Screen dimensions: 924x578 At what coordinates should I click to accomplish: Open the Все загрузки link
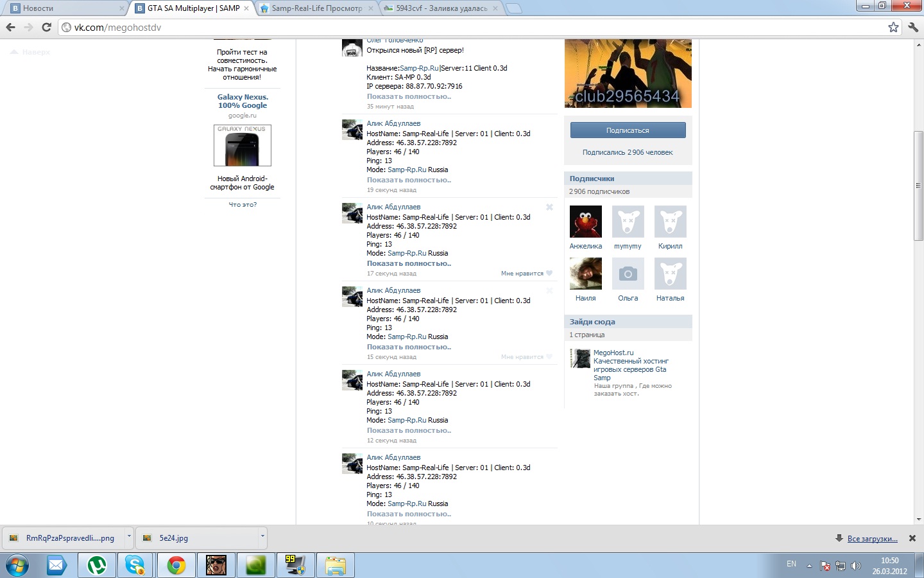[x=872, y=538]
